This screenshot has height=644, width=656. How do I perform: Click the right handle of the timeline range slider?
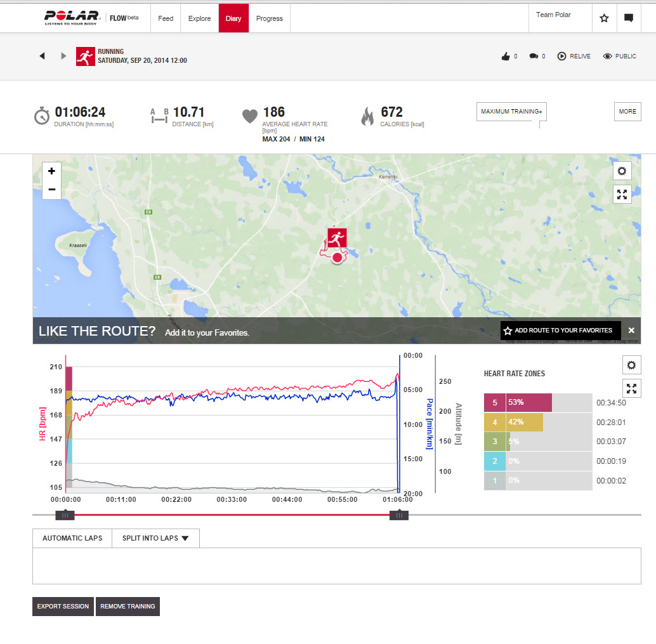click(x=398, y=515)
